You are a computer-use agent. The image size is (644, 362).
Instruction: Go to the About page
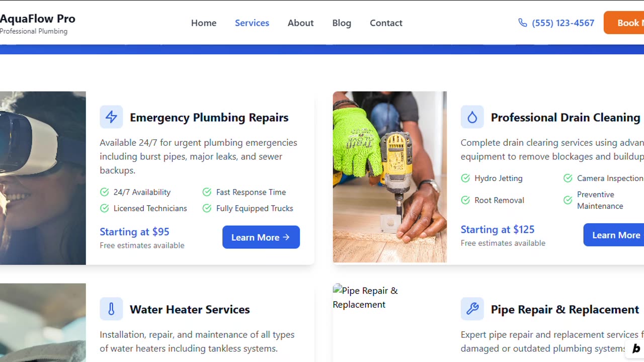300,23
